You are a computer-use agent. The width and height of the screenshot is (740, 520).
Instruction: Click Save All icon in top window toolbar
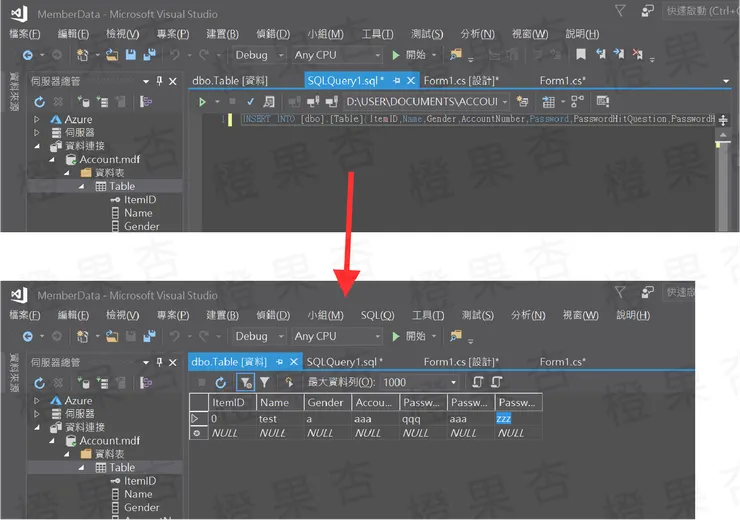tap(150, 55)
